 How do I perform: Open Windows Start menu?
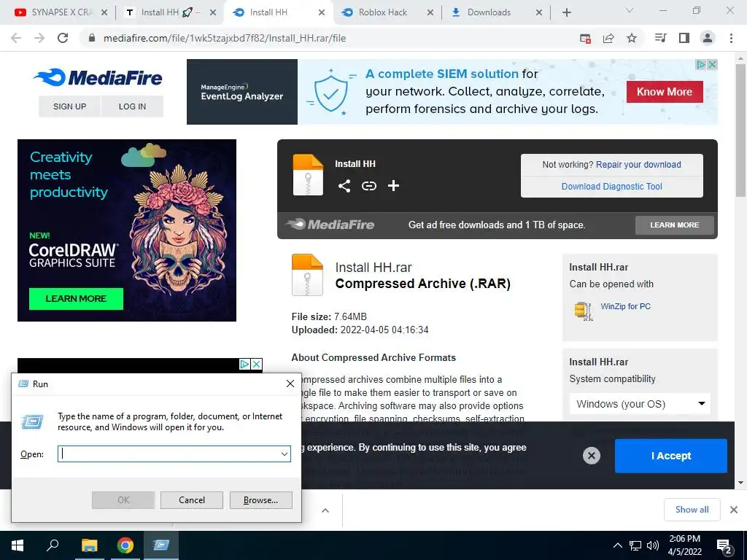point(18,545)
